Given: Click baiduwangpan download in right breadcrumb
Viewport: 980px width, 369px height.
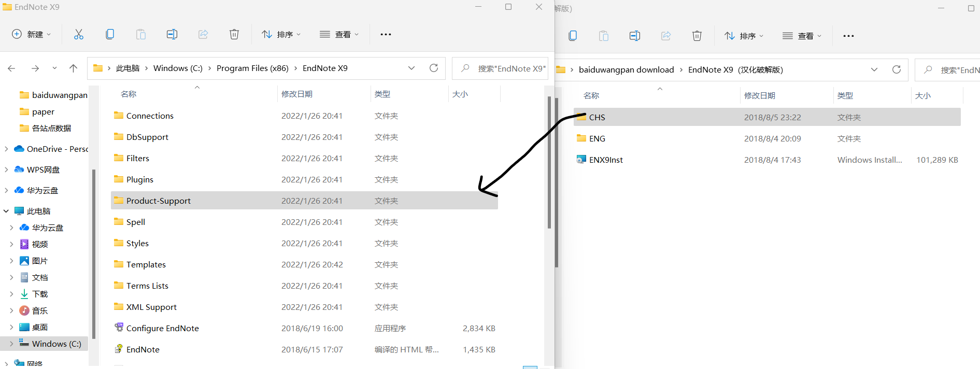Looking at the screenshot, I should pos(626,69).
